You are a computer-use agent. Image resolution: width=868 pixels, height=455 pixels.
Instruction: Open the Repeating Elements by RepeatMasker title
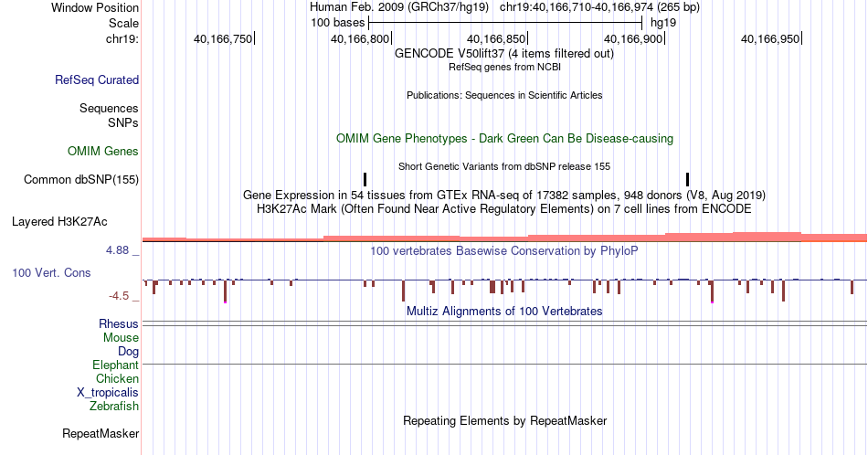pyautogui.click(x=504, y=420)
